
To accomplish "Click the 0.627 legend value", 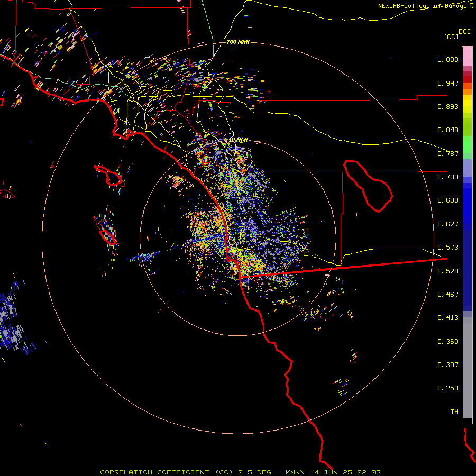I will point(448,224).
